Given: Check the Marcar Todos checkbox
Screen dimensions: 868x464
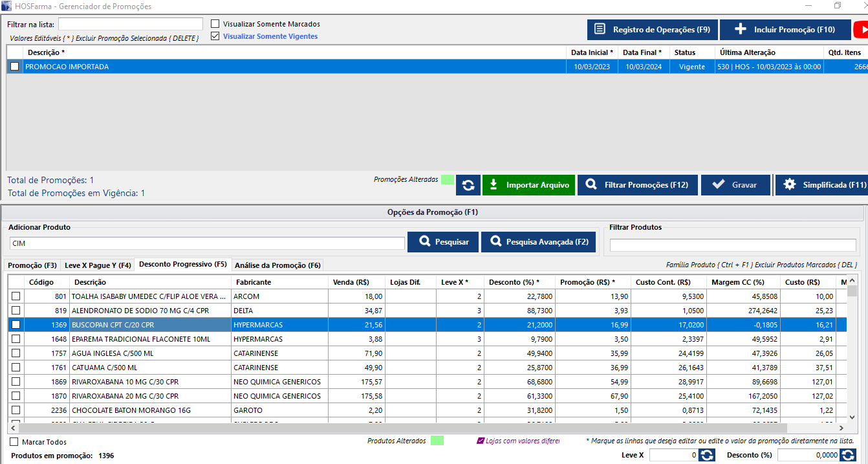Looking at the screenshot, I should point(14,442).
